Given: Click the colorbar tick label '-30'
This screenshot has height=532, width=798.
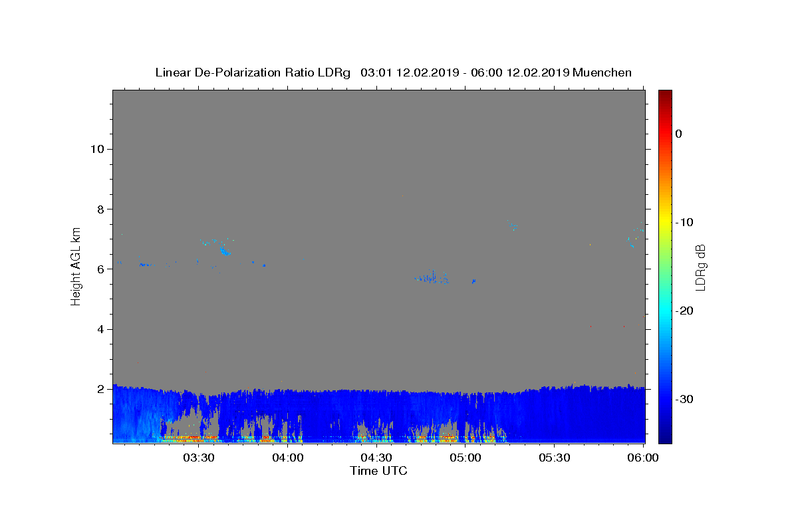Looking at the screenshot, I should (x=684, y=399).
